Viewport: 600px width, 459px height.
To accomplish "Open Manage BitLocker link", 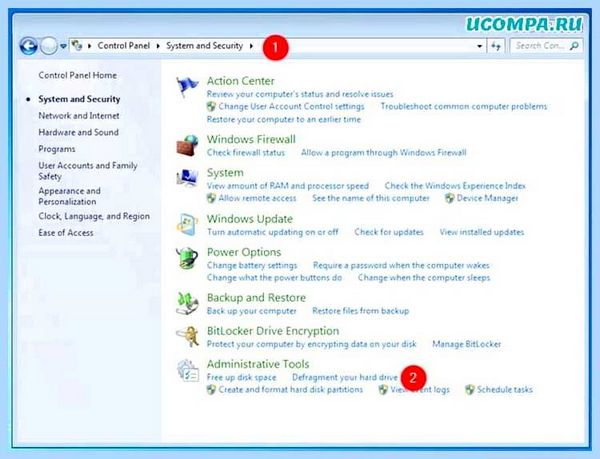I will tap(466, 344).
